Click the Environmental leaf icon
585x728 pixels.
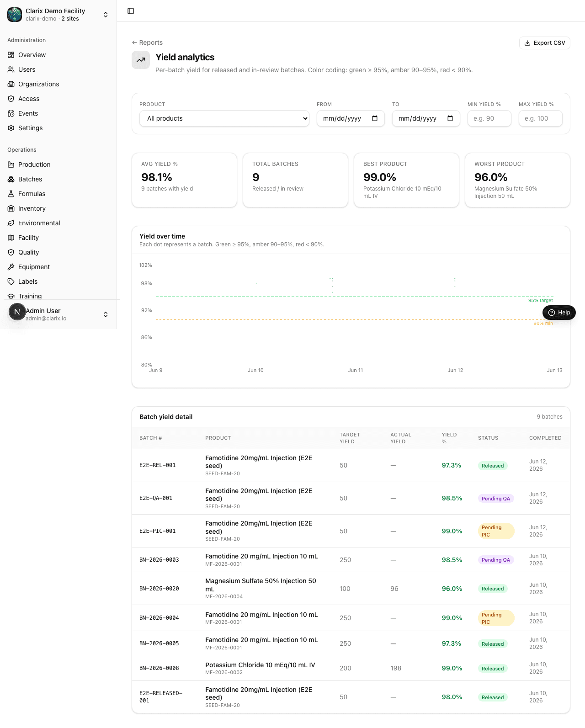(x=11, y=223)
